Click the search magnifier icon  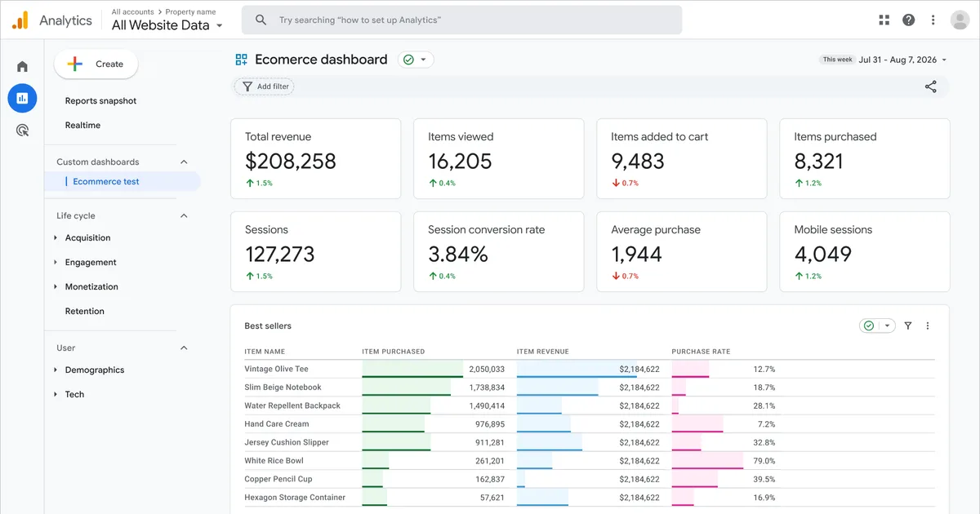pyautogui.click(x=261, y=20)
